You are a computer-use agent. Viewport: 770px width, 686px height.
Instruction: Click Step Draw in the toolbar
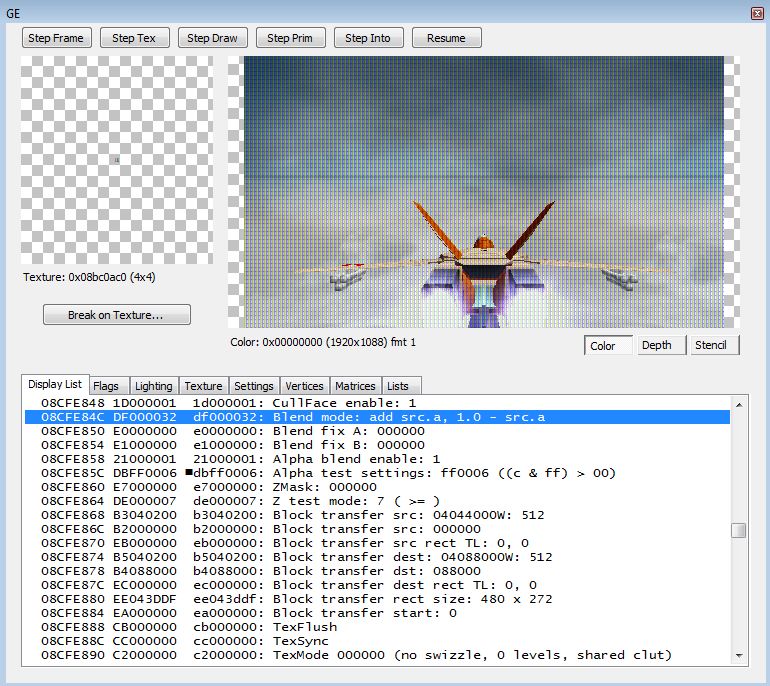tap(212, 38)
